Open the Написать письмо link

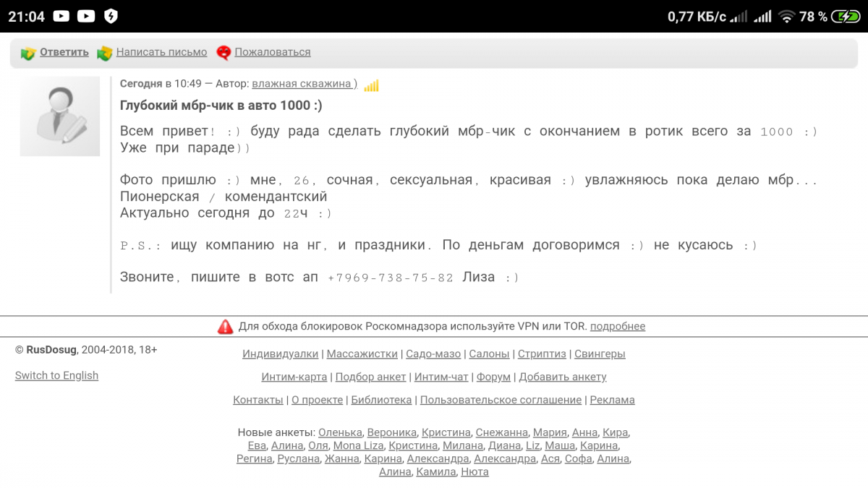[161, 52]
